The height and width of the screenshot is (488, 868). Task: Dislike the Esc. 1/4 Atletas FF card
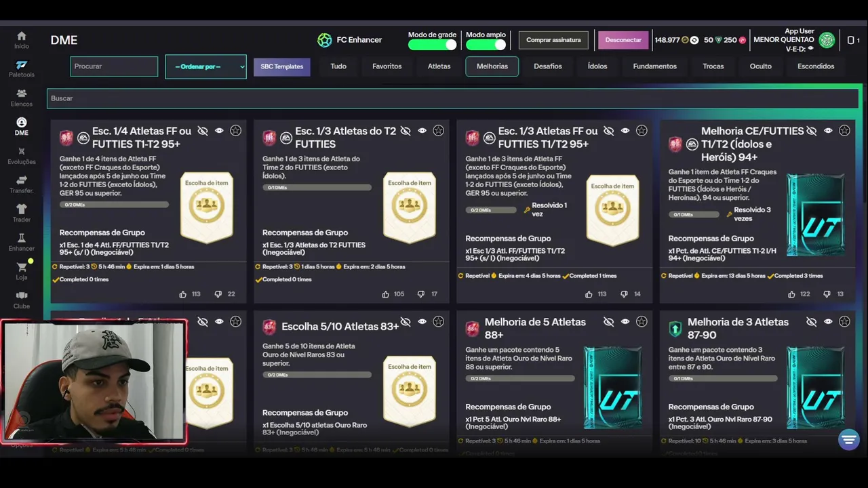coord(218,294)
